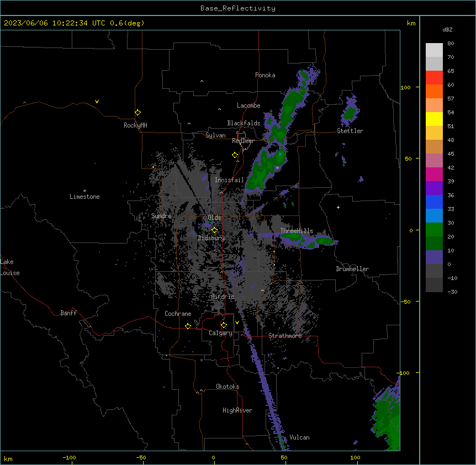Click the yellow diamond marker at Calgary

click(x=224, y=325)
